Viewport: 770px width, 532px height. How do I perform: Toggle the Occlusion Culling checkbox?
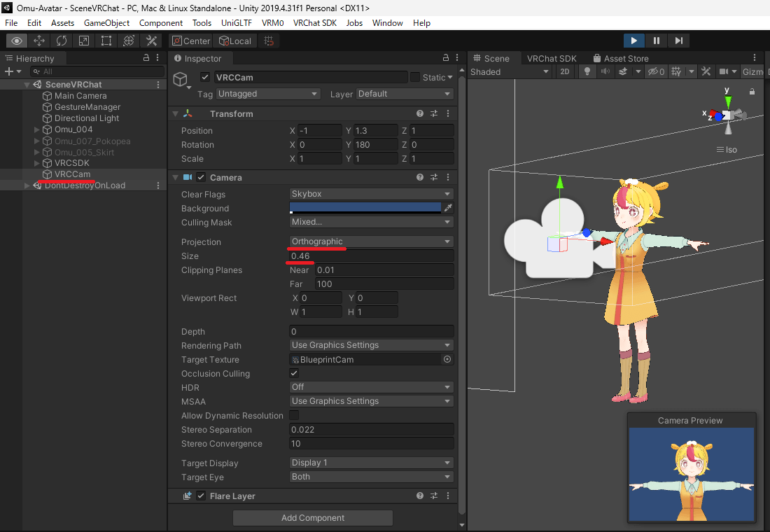[294, 374]
